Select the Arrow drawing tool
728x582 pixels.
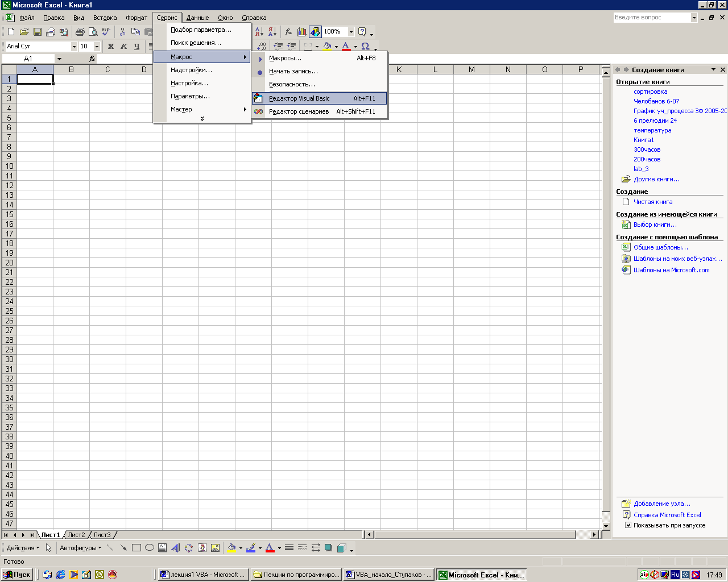123,548
